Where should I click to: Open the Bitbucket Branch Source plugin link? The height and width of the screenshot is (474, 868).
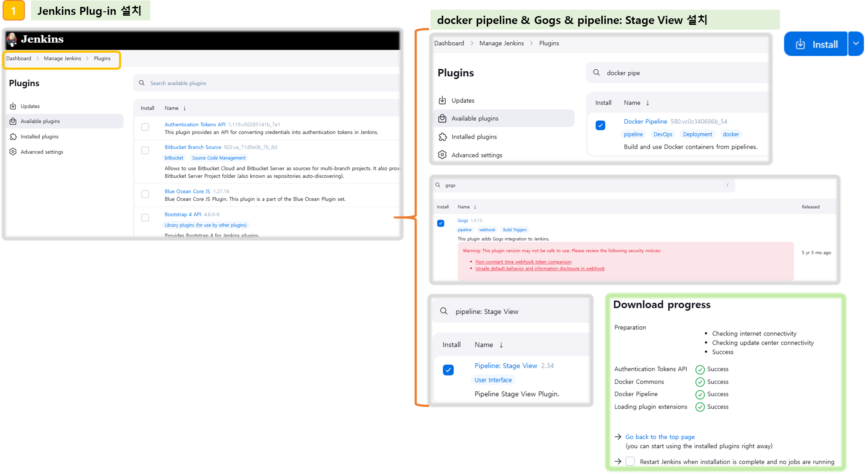pyautogui.click(x=193, y=147)
